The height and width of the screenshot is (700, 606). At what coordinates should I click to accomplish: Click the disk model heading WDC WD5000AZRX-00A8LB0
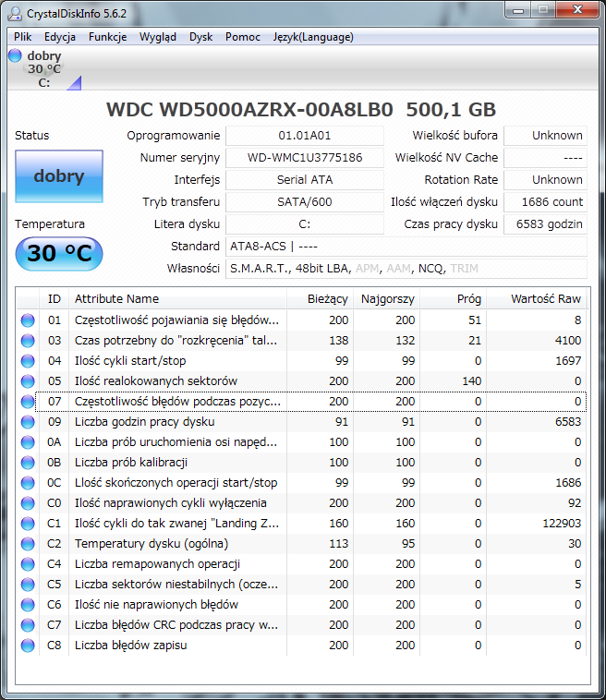click(x=249, y=110)
